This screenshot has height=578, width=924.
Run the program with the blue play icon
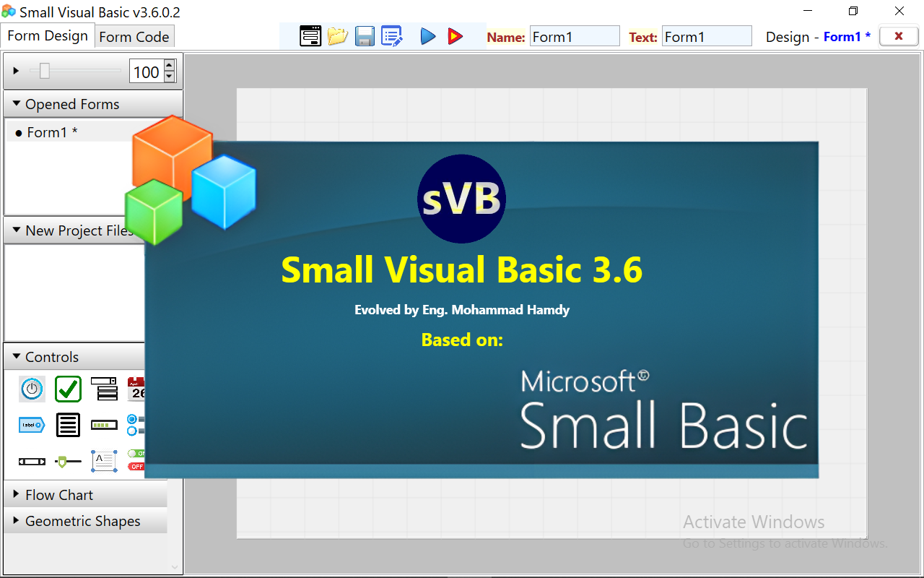[x=428, y=36]
